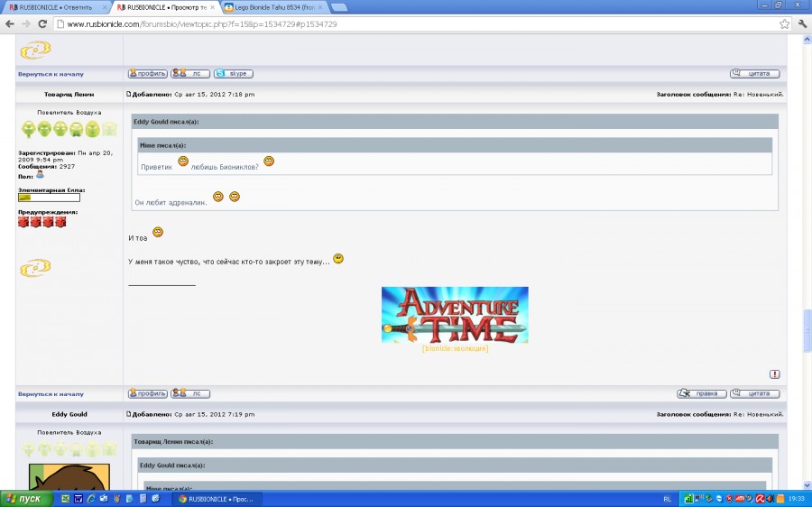Reload the current forum page
This screenshot has height=507, width=812.
[42, 23]
